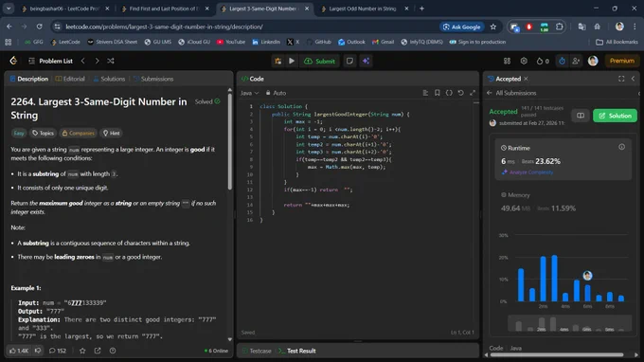
Task: Like the problem with thumbs up
Action: click(x=19, y=351)
